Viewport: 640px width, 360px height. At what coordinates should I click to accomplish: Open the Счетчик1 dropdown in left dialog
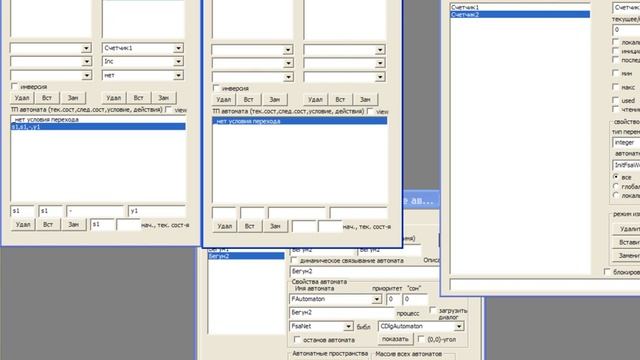[178, 48]
